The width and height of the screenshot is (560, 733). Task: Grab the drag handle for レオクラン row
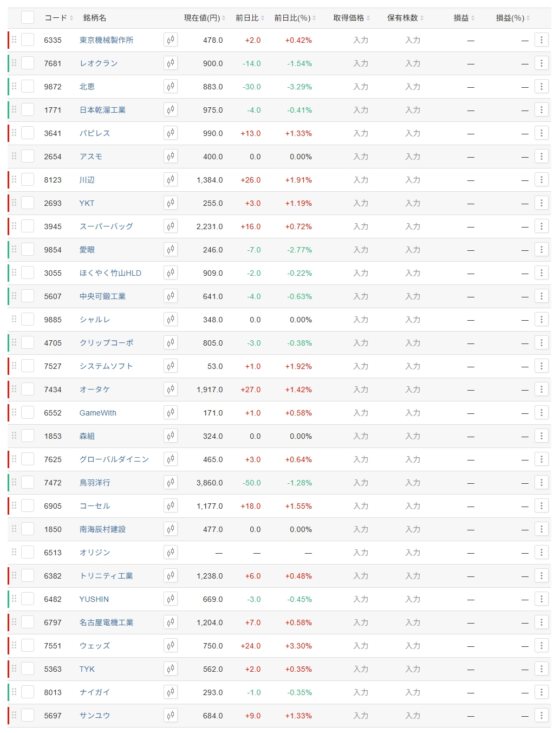[14, 63]
